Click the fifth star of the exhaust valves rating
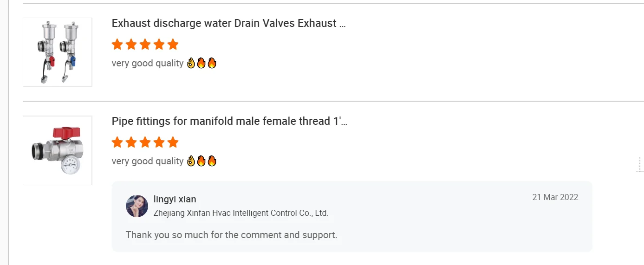 [x=173, y=45]
